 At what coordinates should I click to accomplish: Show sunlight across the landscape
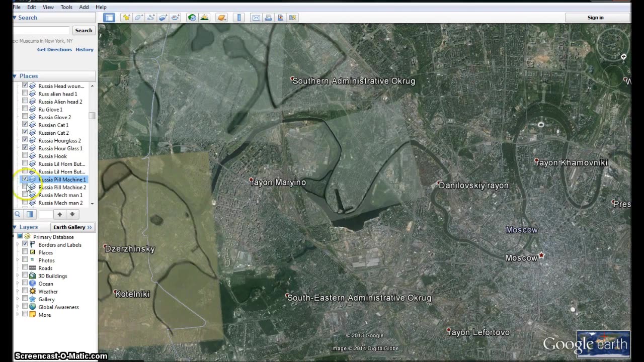pyautogui.click(x=204, y=18)
